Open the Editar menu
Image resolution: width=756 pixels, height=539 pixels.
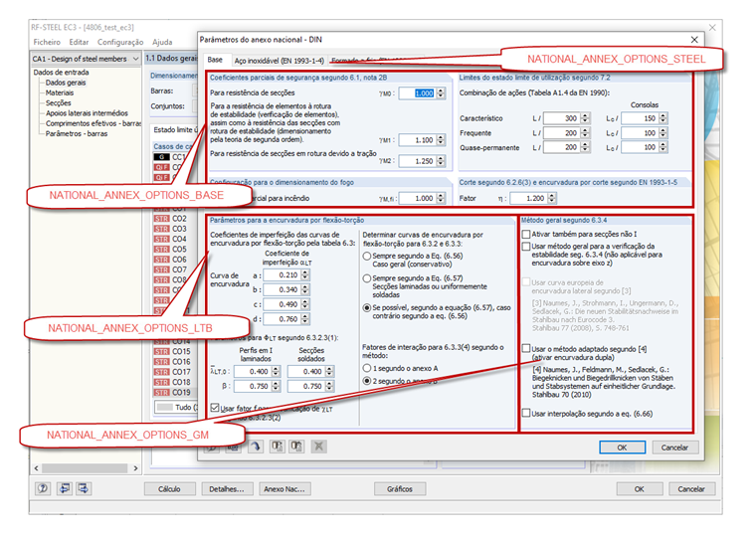(79, 42)
